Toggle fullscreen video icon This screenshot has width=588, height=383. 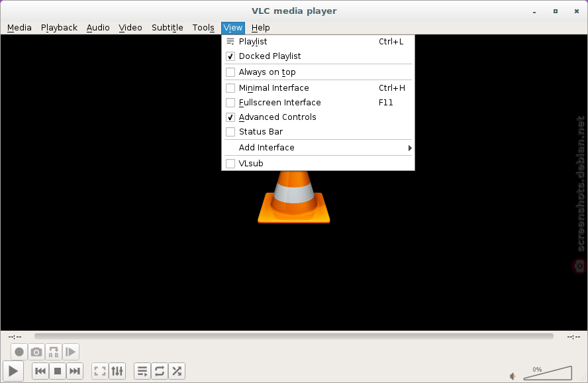tap(100, 371)
